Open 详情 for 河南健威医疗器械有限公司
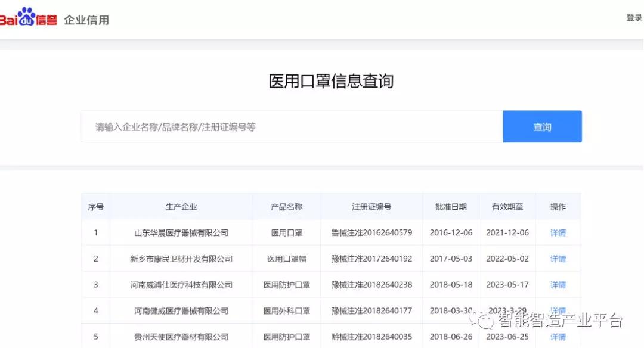644x348 pixels. pos(558,310)
